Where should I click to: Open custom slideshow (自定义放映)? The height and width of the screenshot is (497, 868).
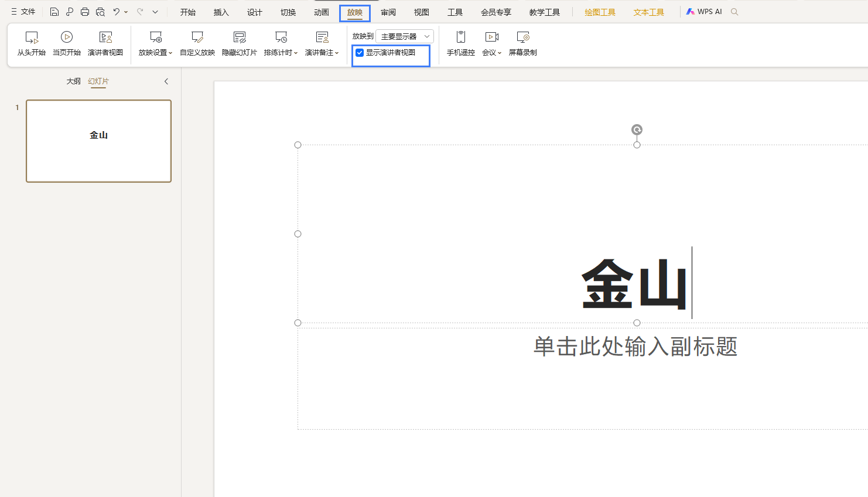click(197, 44)
